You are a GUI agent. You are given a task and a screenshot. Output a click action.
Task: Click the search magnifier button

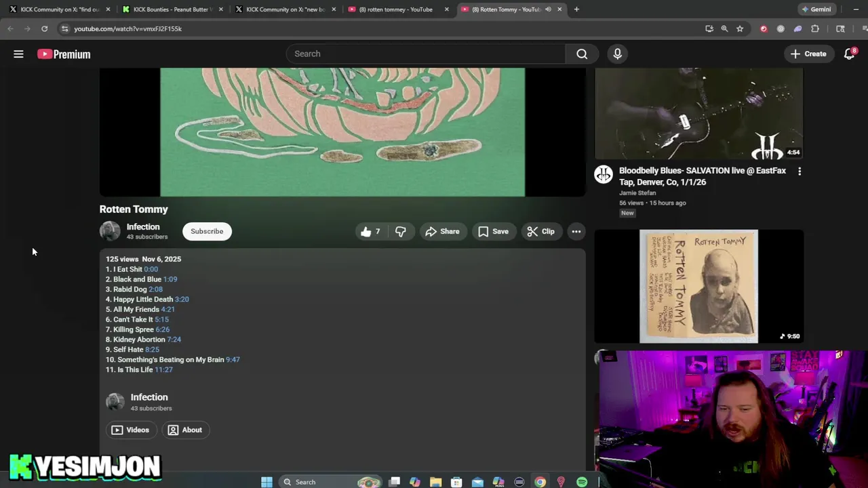[x=582, y=54]
